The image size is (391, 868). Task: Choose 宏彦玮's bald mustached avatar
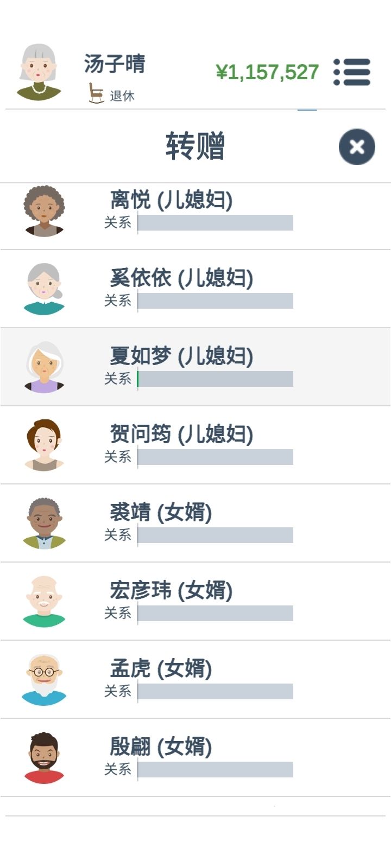(x=44, y=602)
